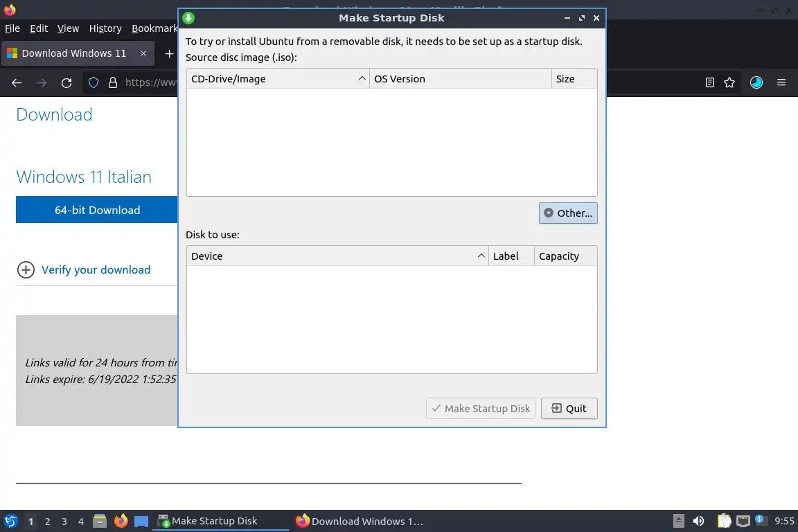Click Verify your download link

[96, 270]
